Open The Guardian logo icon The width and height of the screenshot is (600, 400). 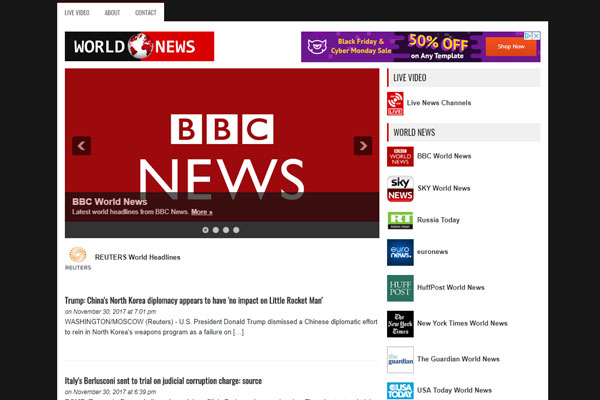[x=399, y=359]
